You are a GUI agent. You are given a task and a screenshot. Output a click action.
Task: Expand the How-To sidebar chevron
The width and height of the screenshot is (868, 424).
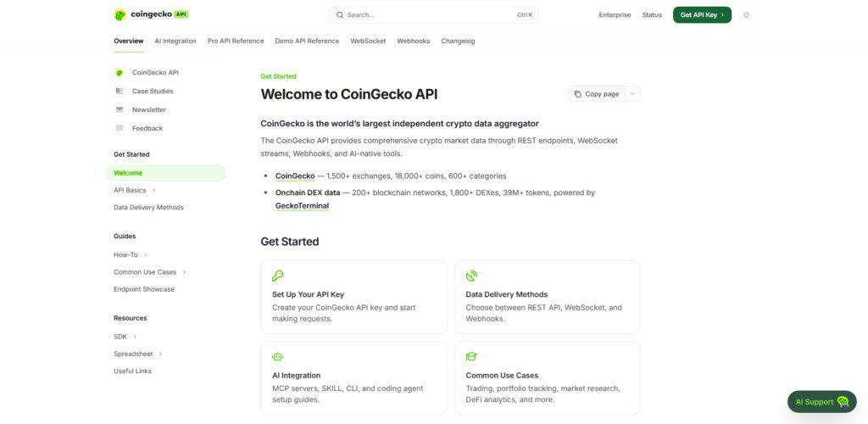pyautogui.click(x=146, y=255)
